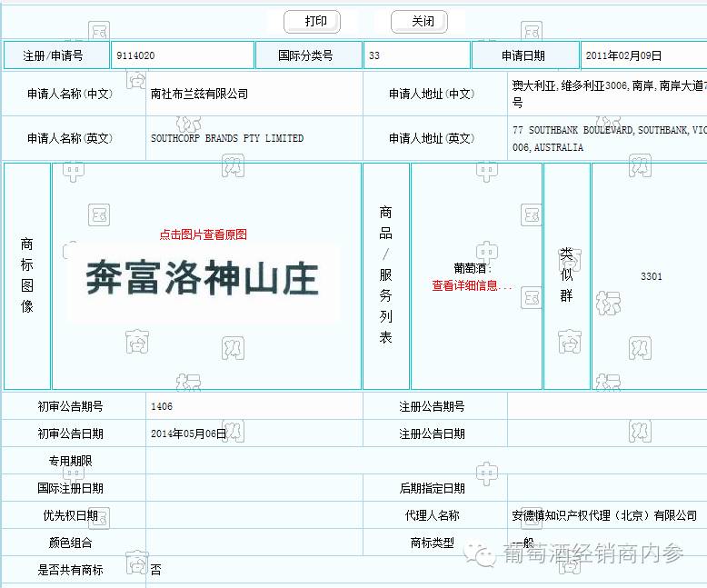Click the 申请人地址(中文) label

432,94
